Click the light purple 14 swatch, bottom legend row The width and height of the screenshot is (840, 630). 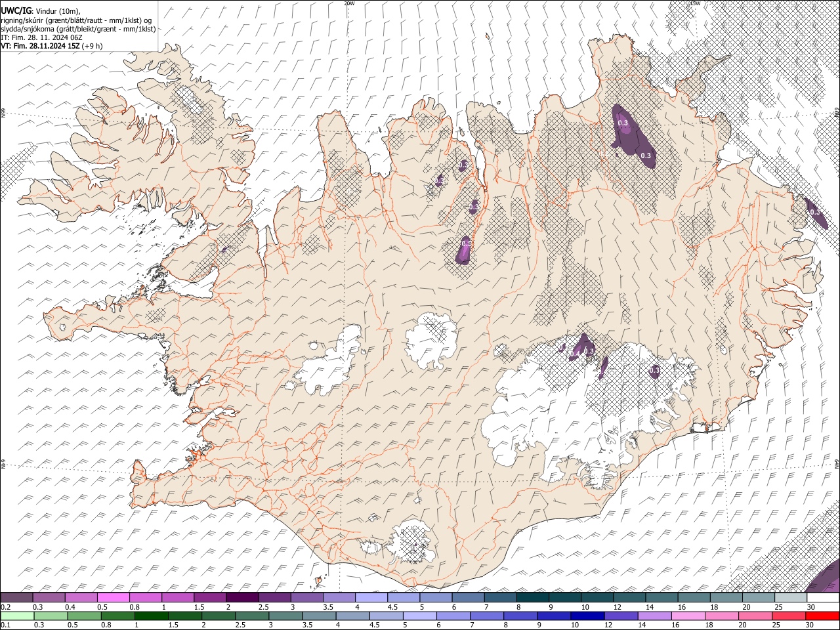click(x=655, y=616)
